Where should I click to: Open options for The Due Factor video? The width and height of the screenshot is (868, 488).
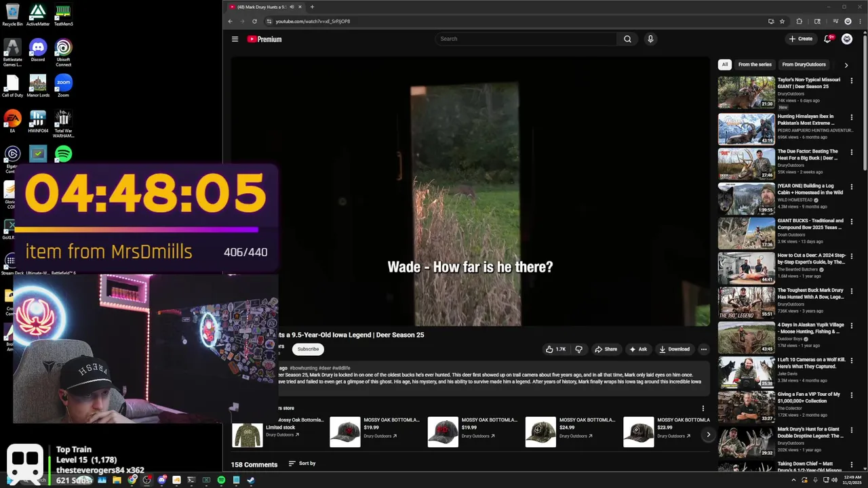click(852, 152)
